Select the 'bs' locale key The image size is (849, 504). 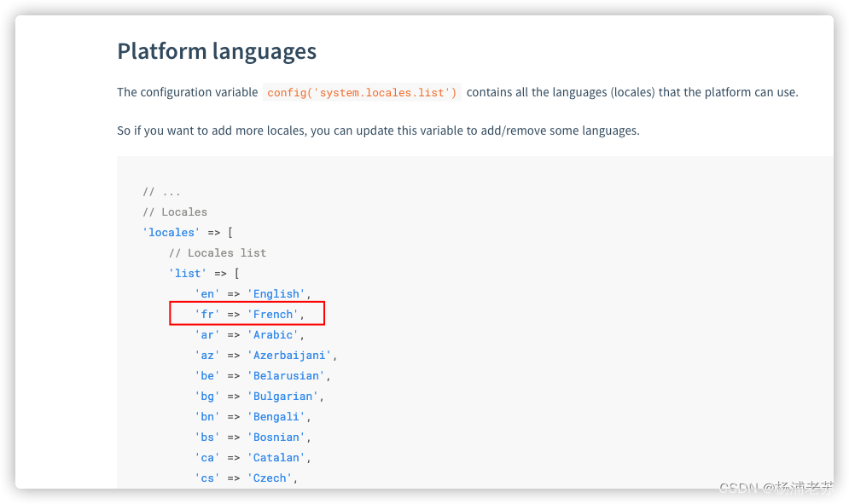coord(207,437)
